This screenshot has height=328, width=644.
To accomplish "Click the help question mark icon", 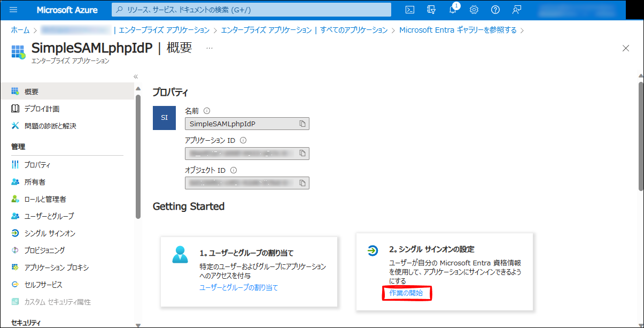I will coord(495,10).
